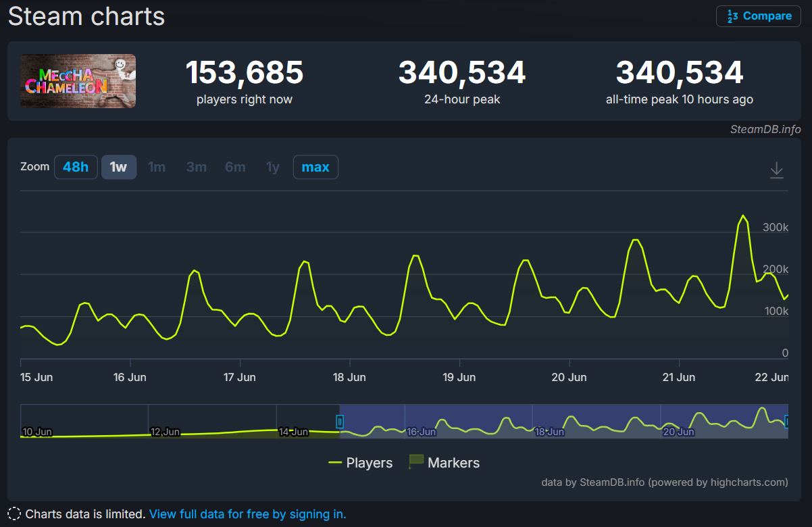Open the chart download menu icon
Viewport: 812px width, 527px height.
[x=777, y=170]
